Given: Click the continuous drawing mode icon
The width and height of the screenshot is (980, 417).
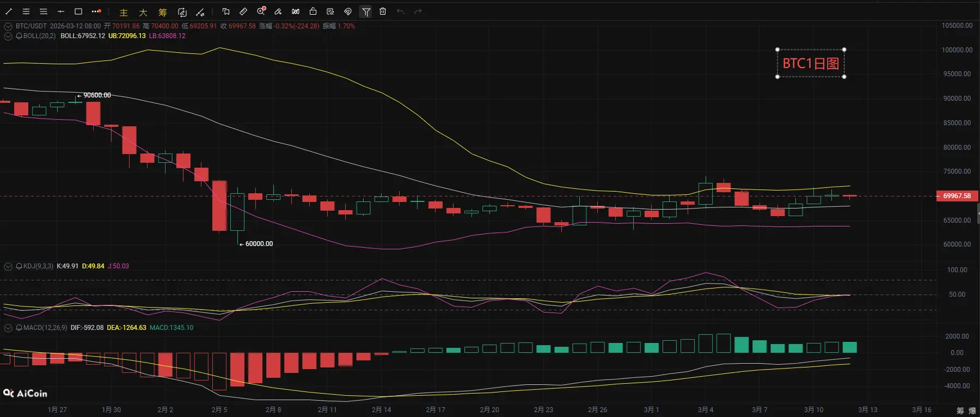Looking at the screenshot, I should pos(182,12).
